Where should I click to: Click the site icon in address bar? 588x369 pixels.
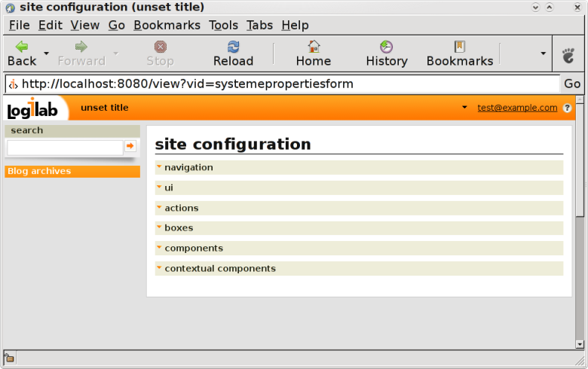[14, 84]
